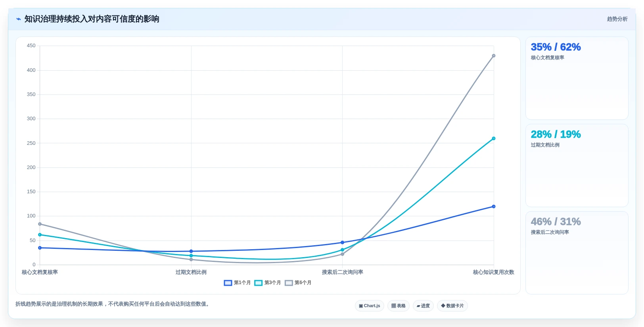644x327 pixels.
Task: Click the x-axis label 搜索后二次询问率
Action: (342, 272)
